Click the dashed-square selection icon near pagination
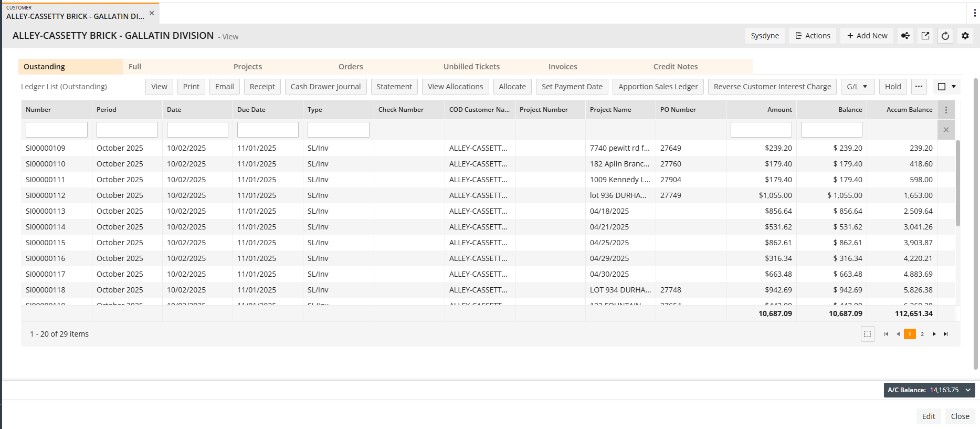The height and width of the screenshot is (429, 980). click(x=868, y=334)
